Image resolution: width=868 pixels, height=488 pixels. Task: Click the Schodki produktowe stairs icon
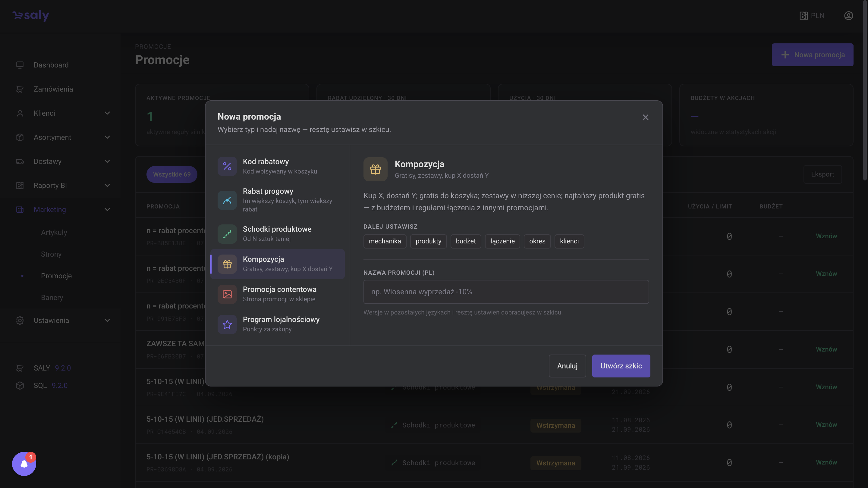(x=227, y=234)
